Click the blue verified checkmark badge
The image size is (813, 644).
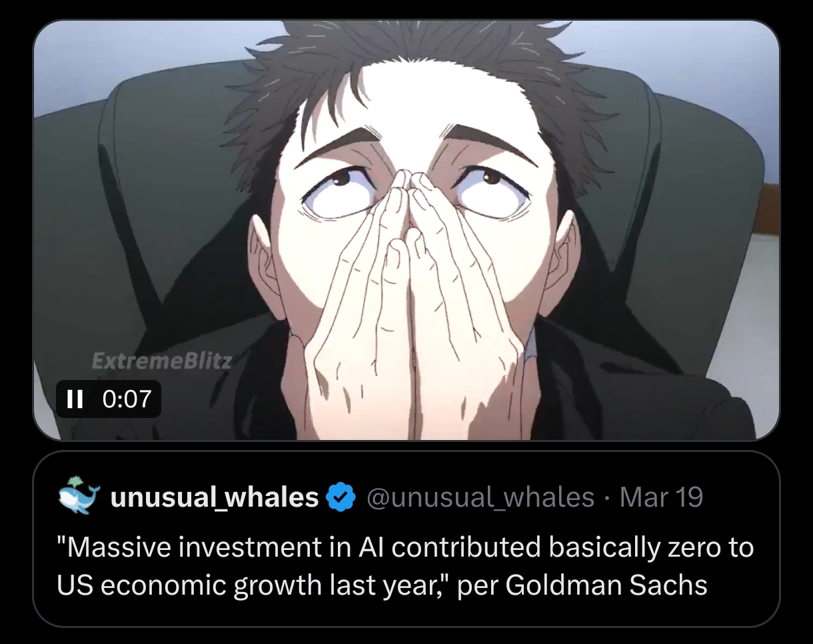click(x=341, y=498)
